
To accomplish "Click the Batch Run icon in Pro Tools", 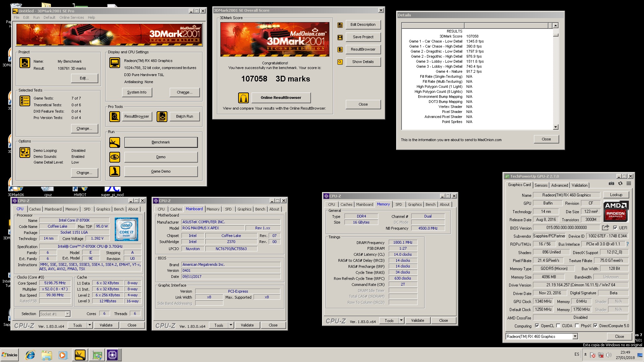I will coord(162,117).
